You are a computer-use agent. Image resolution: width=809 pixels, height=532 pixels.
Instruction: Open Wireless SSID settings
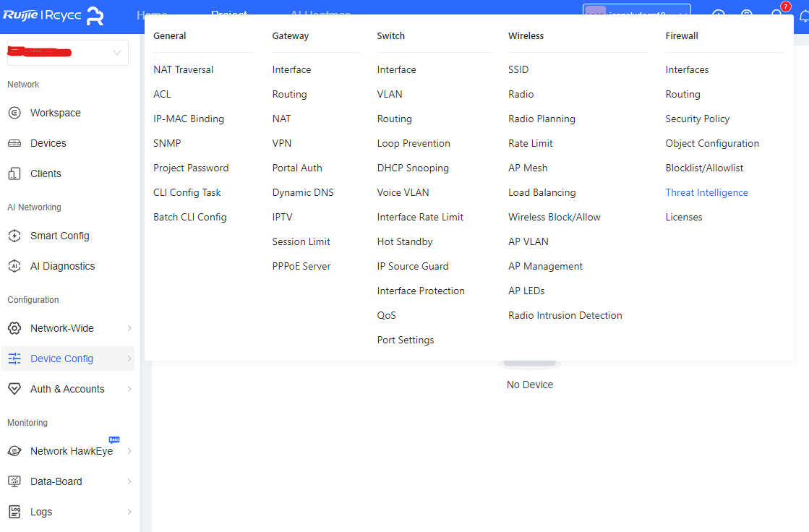[518, 69]
